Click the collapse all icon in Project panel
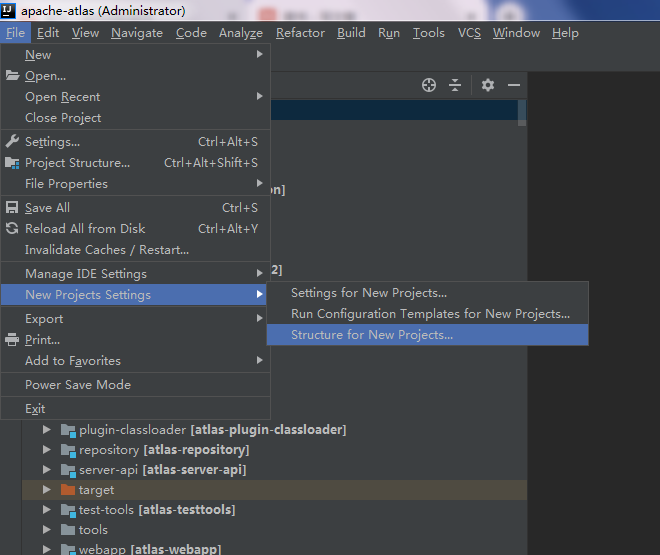 point(455,85)
